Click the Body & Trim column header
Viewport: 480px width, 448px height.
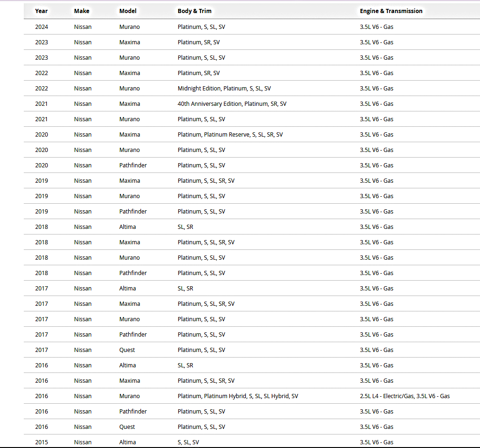[x=195, y=11]
